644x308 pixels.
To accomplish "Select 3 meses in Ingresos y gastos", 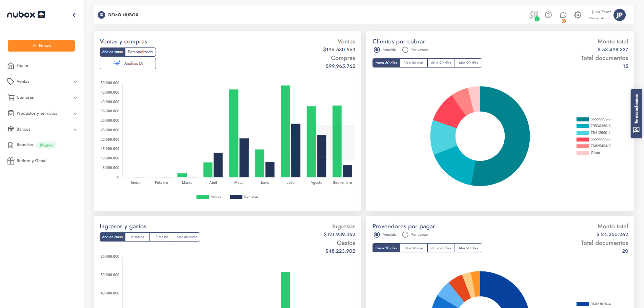I will pyautogui.click(x=162, y=237).
